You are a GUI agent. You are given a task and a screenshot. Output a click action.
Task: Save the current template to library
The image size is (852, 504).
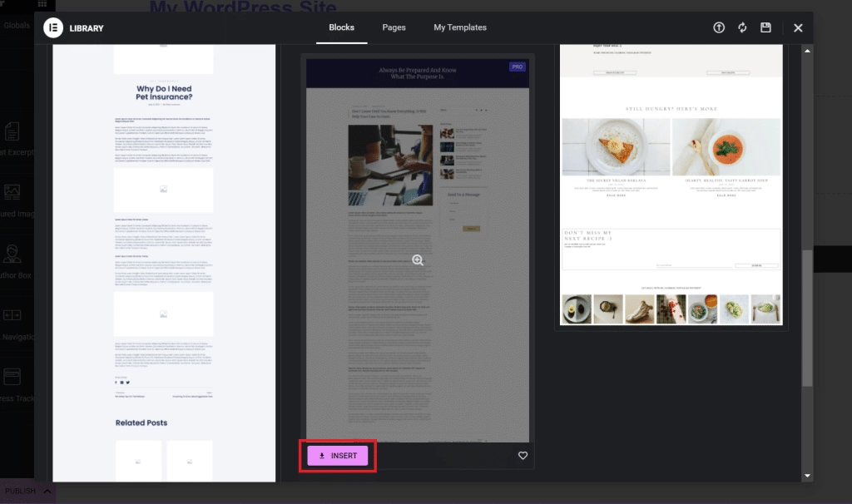click(x=765, y=27)
